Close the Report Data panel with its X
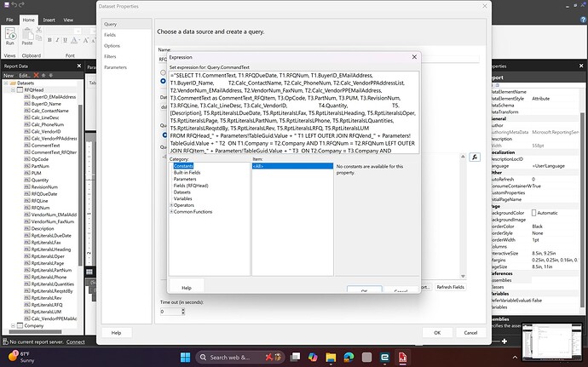The height and width of the screenshot is (367, 588). coord(79,66)
